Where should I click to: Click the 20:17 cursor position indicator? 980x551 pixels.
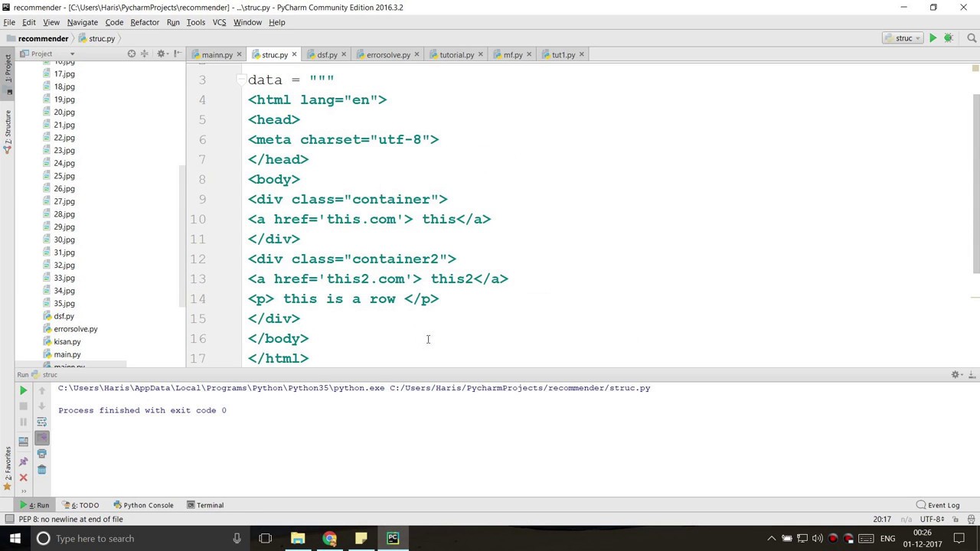(x=882, y=519)
